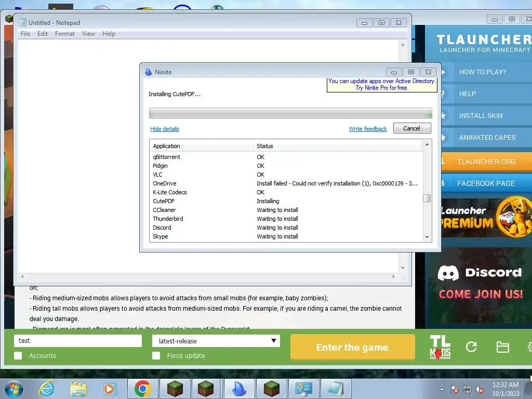Select the Thunderbird row

tap(286, 219)
